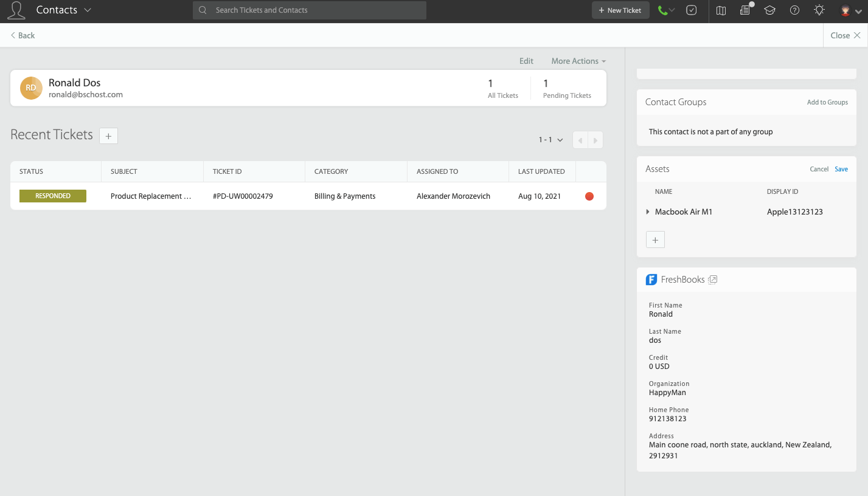868x496 pixels.
Task: Select the RESPONDED status badge
Action: point(52,196)
